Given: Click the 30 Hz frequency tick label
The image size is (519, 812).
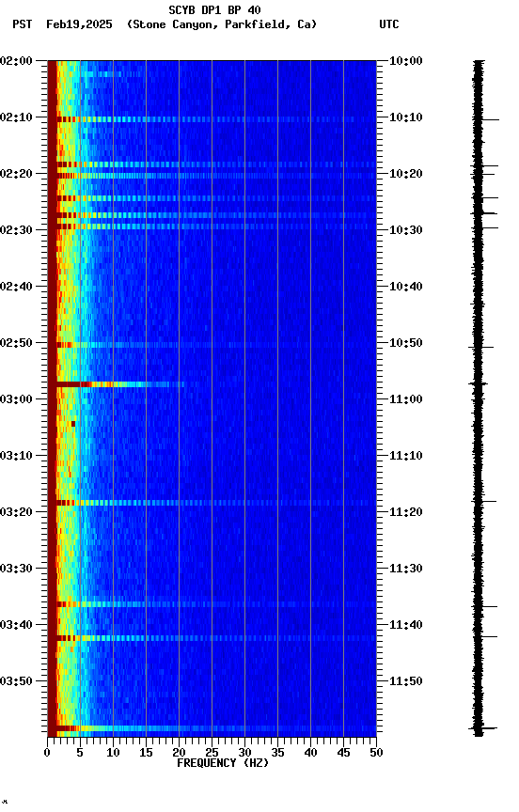Looking at the screenshot, I should click(x=244, y=753).
